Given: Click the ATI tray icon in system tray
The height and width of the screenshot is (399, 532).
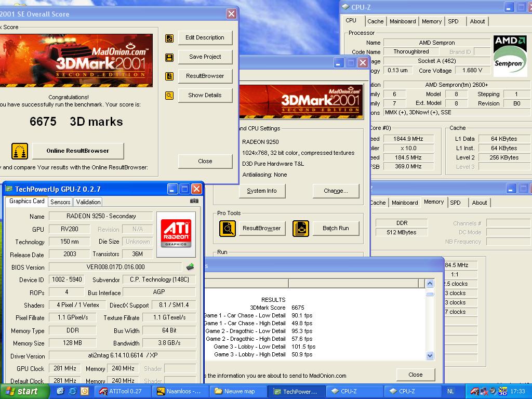Looking at the screenshot, I should click(475, 392).
